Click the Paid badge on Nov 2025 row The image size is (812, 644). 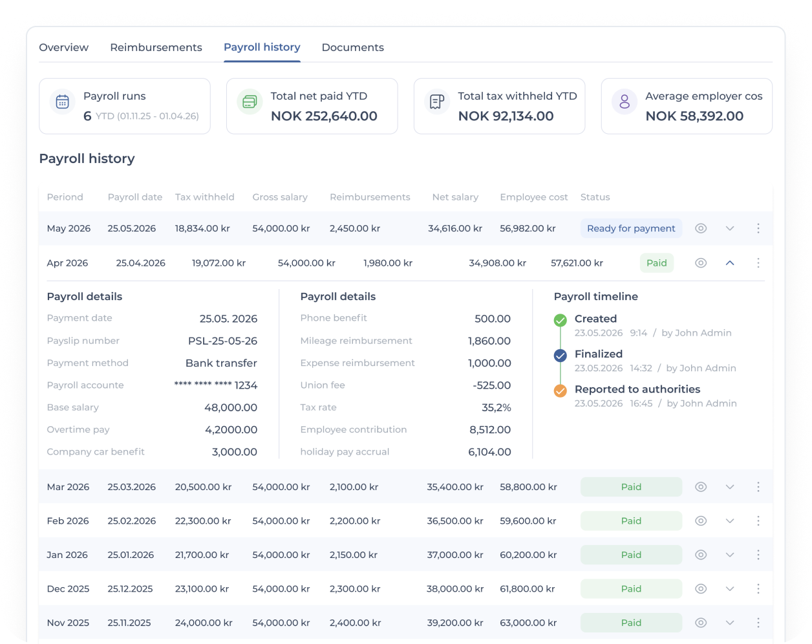tap(631, 623)
